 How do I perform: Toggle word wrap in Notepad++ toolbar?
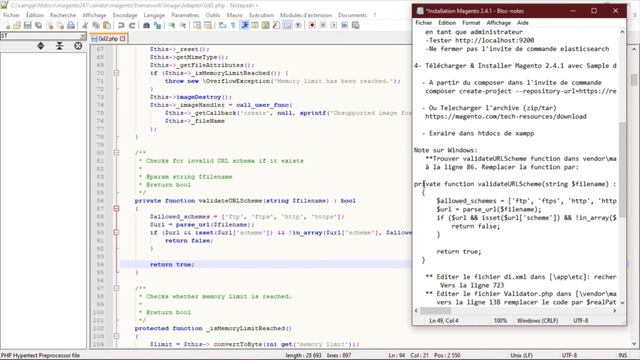pyautogui.click(x=222, y=25)
